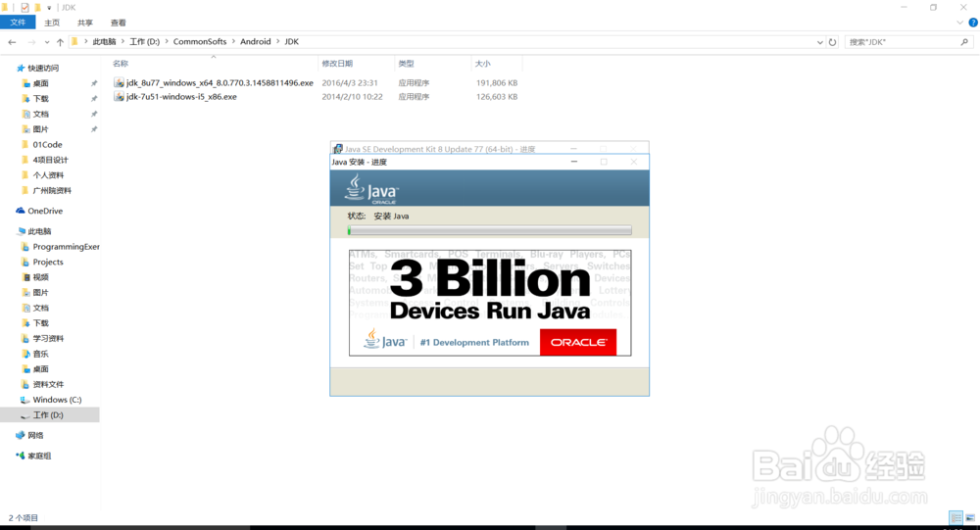Open 学习资料 in the sidebar
980x530 pixels.
(48, 339)
